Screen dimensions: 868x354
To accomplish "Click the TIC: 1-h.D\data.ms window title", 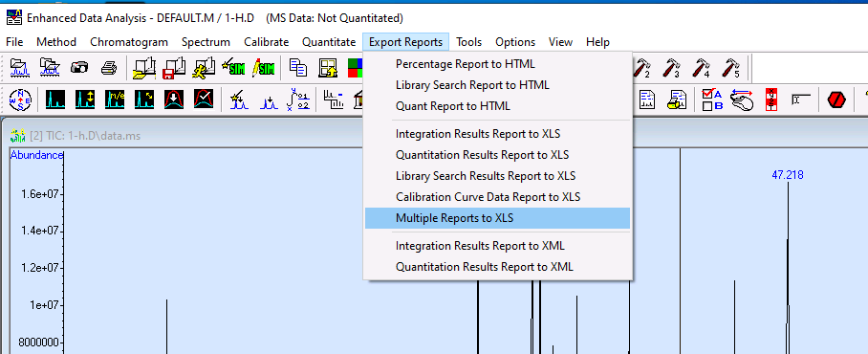I will (x=85, y=135).
